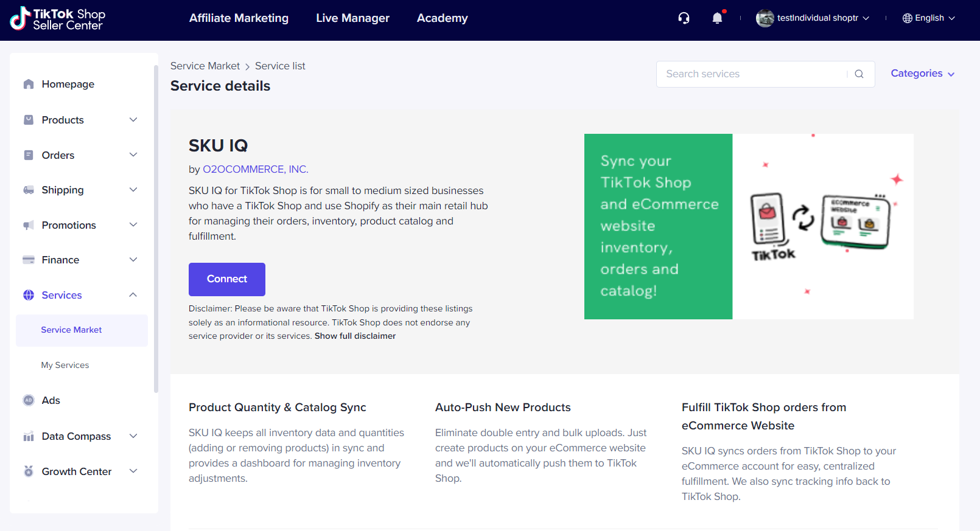Click the Product Quantity & Catalog Sync heading

278,408
